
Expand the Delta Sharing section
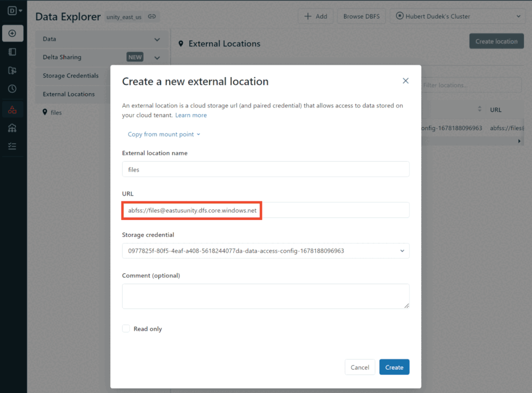[x=157, y=58]
